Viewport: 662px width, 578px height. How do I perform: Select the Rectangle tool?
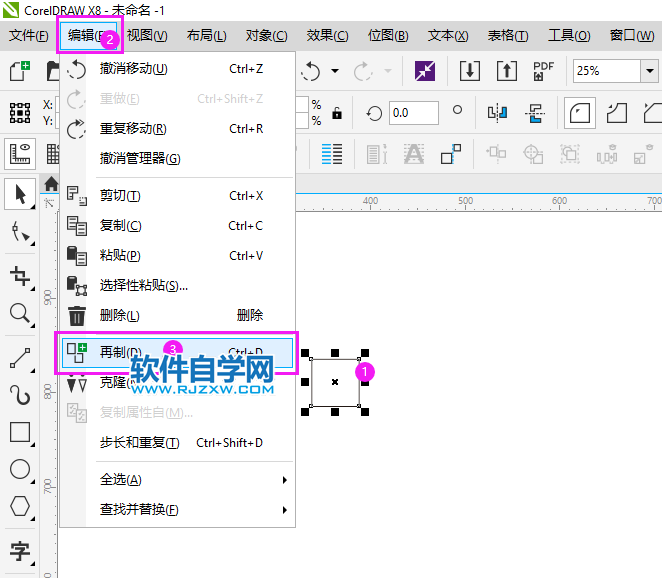(x=20, y=432)
